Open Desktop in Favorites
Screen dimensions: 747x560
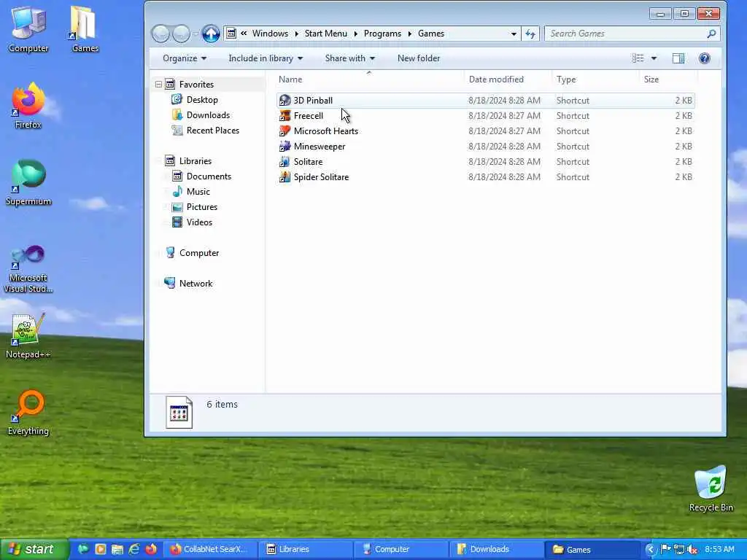tap(202, 99)
